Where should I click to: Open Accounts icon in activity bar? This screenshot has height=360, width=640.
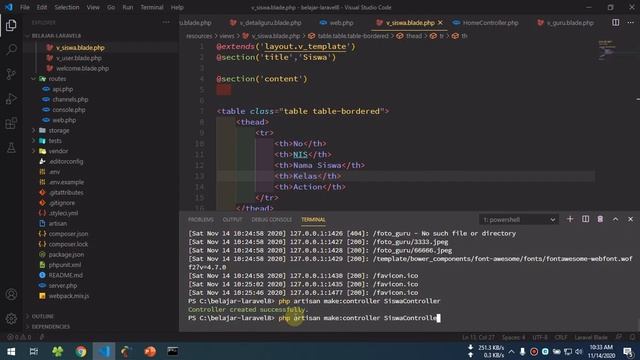point(11,294)
